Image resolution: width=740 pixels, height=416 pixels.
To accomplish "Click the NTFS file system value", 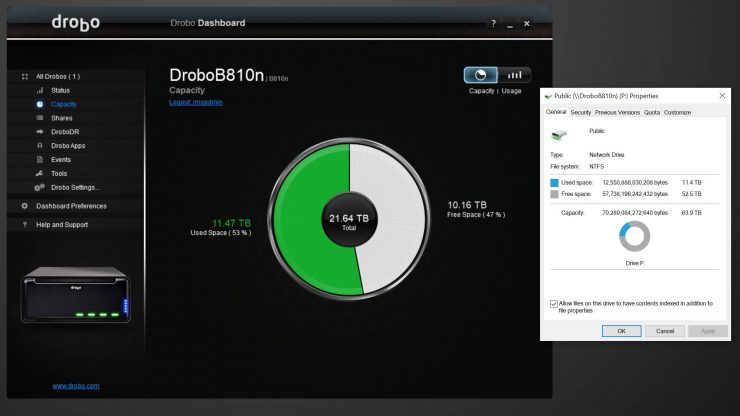I will point(597,167).
